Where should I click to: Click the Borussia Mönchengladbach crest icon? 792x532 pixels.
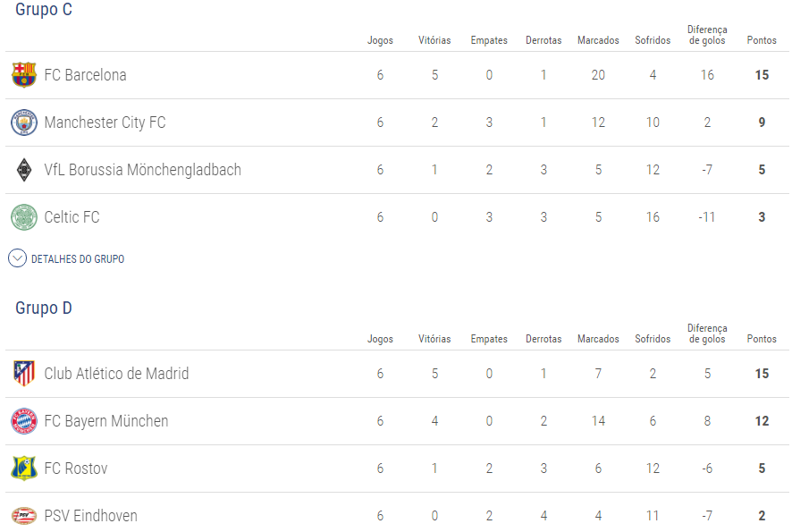24,170
